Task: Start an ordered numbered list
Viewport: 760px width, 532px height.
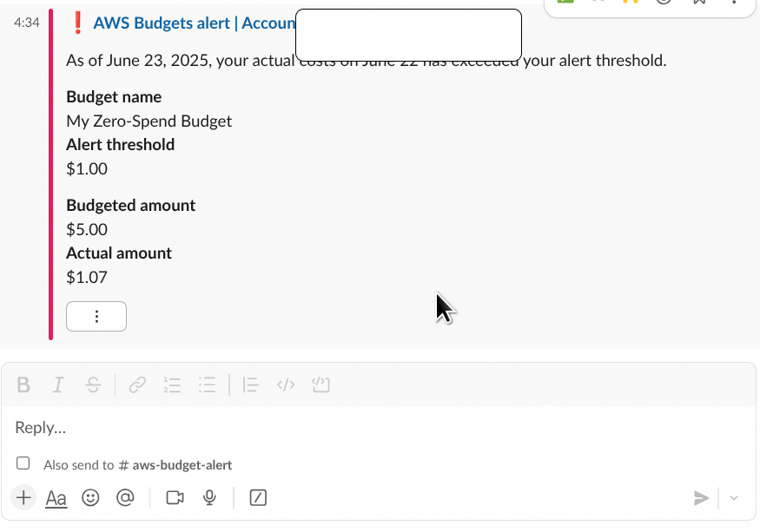Action: (x=172, y=385)
